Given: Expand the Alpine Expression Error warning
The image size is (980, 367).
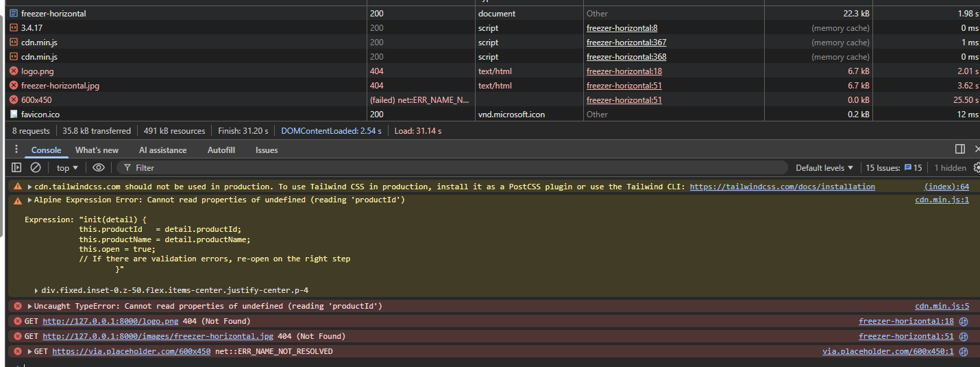Looking at the screenshot, I should (29, 200).
